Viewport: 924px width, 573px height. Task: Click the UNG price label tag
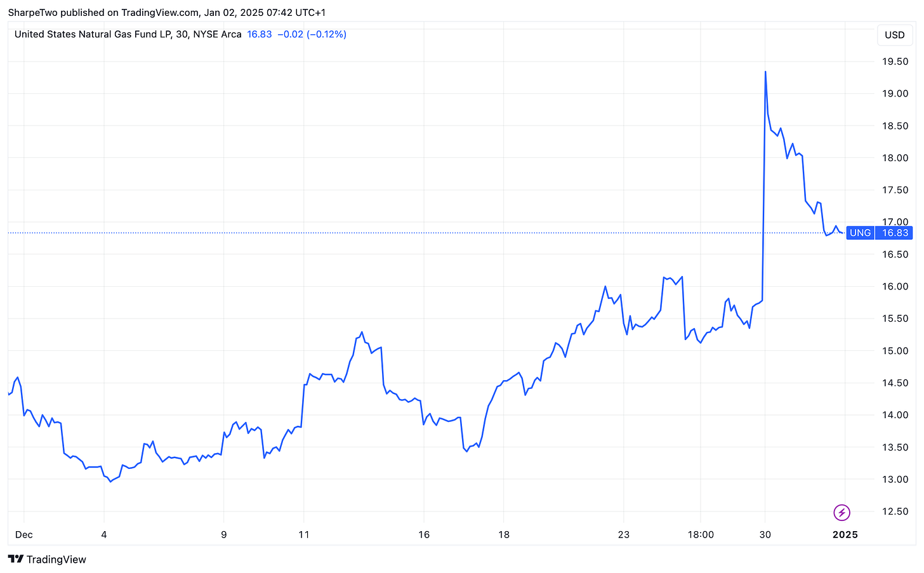coord(860,233)
